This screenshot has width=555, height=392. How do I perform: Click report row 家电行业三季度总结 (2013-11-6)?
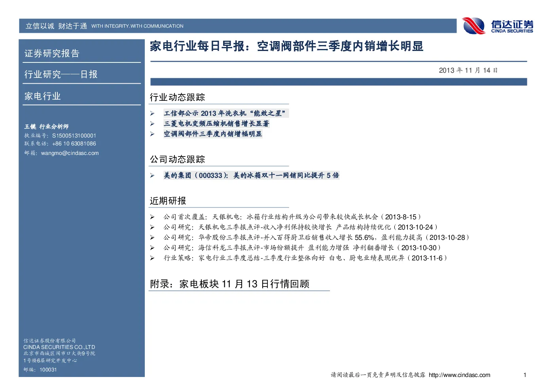click(305, 258)
